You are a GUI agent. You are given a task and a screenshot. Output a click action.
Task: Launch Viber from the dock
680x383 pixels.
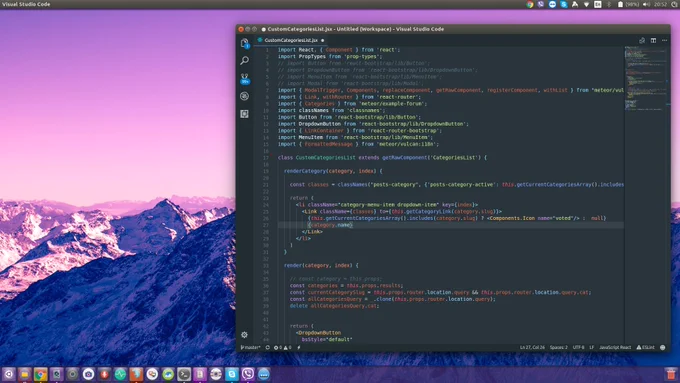pos(248,374)
